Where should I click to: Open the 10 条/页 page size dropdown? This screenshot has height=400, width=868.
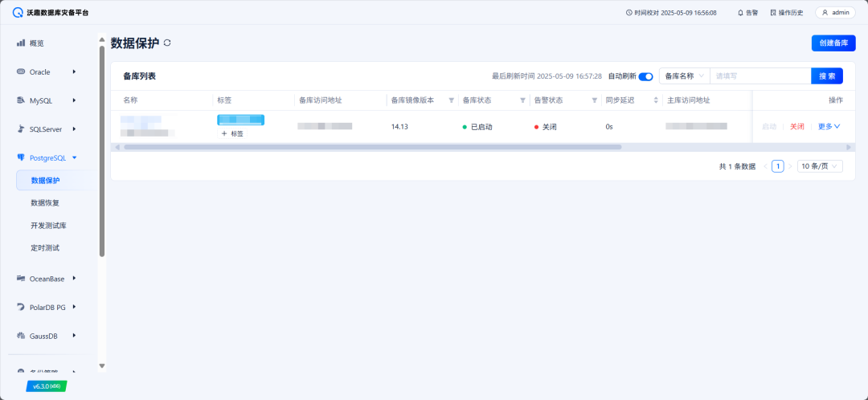point(820,166)
